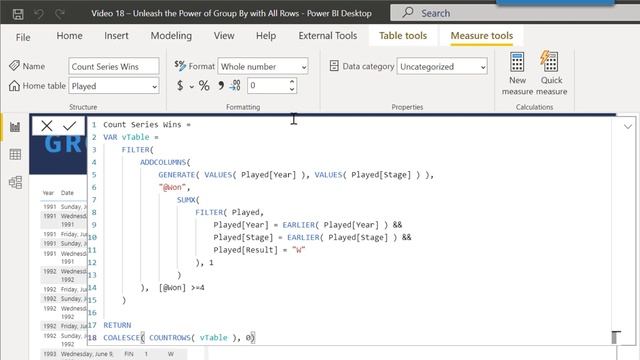Click the Year column header in table
Screen dimensions: 640x360
(x=48, y=193)
